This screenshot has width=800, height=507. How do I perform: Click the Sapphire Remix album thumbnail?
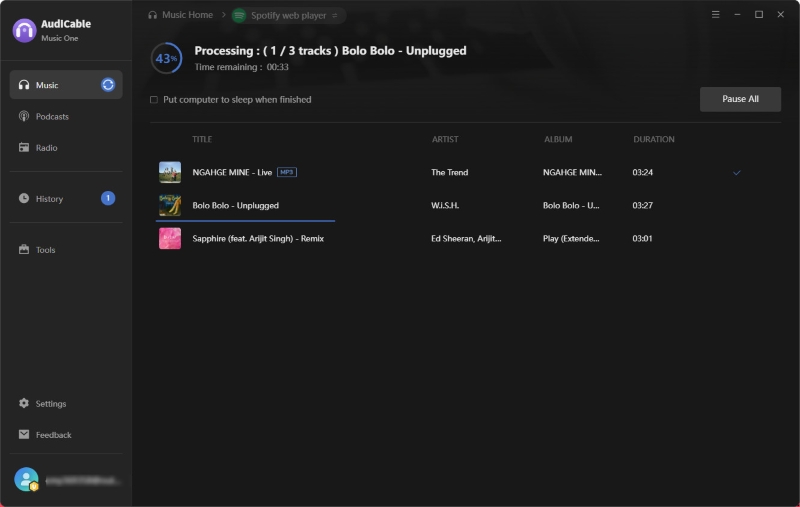[x=170, y=238]
